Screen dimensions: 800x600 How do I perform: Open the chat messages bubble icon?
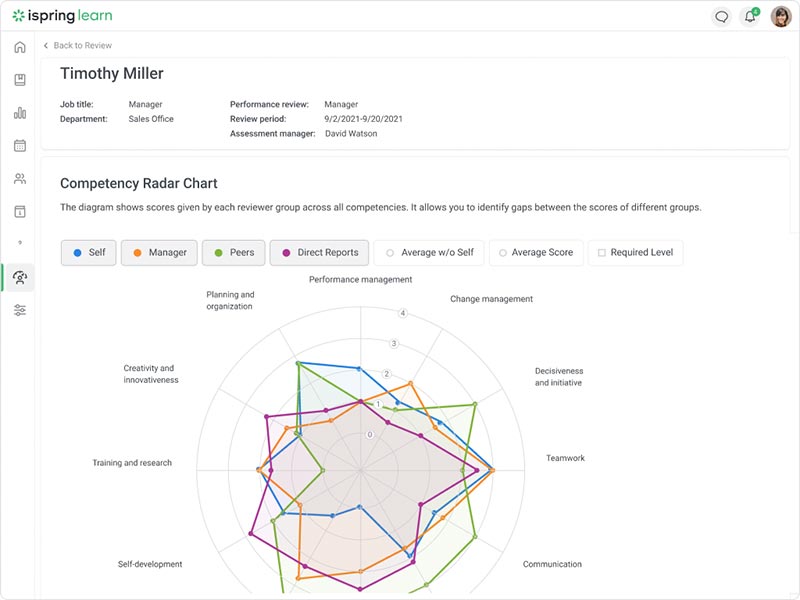(721, 17)
